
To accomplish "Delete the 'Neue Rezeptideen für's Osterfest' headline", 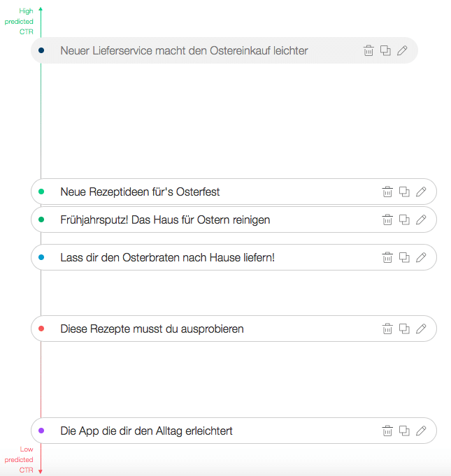I will (x=387, y=192).
